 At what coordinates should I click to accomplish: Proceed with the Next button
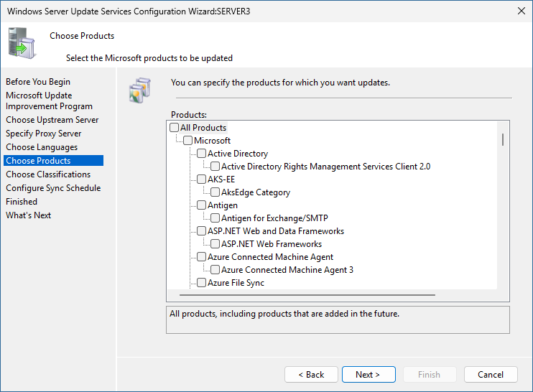pos(369,374)
